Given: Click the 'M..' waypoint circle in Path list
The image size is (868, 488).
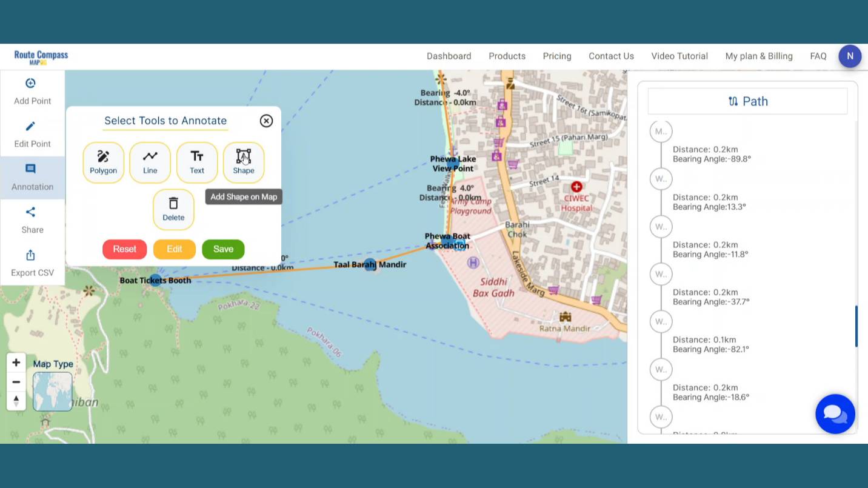Looking at the screenshot, I should coord(661,132).
